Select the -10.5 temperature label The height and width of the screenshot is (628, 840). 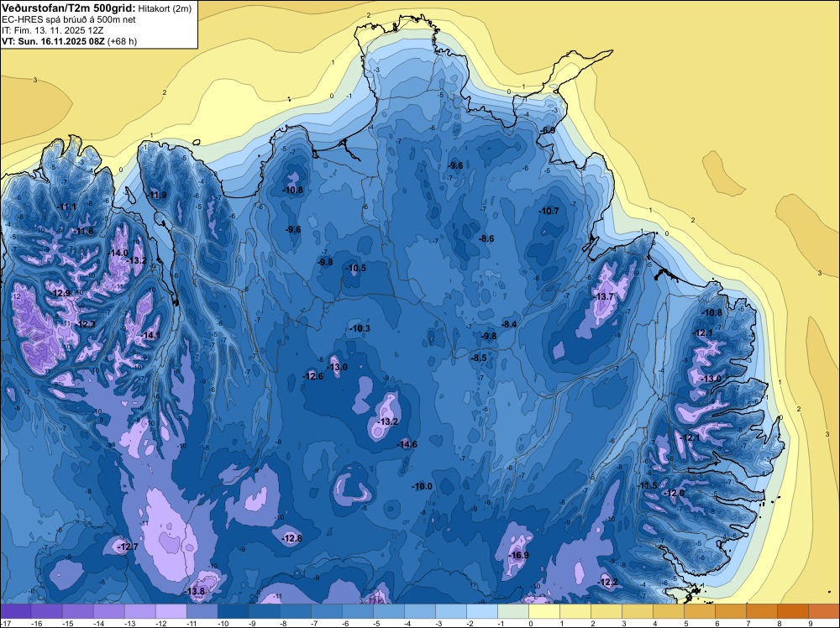pos(355,268)
